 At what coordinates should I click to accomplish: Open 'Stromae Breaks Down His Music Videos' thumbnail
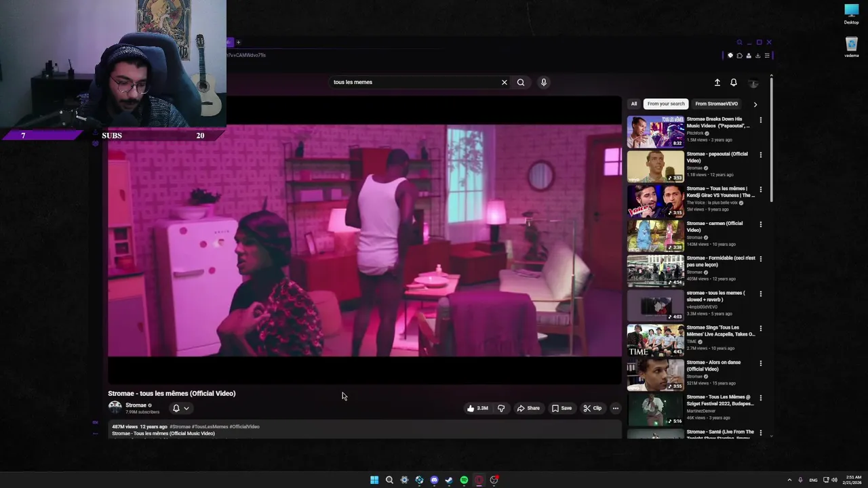(655, 131)
